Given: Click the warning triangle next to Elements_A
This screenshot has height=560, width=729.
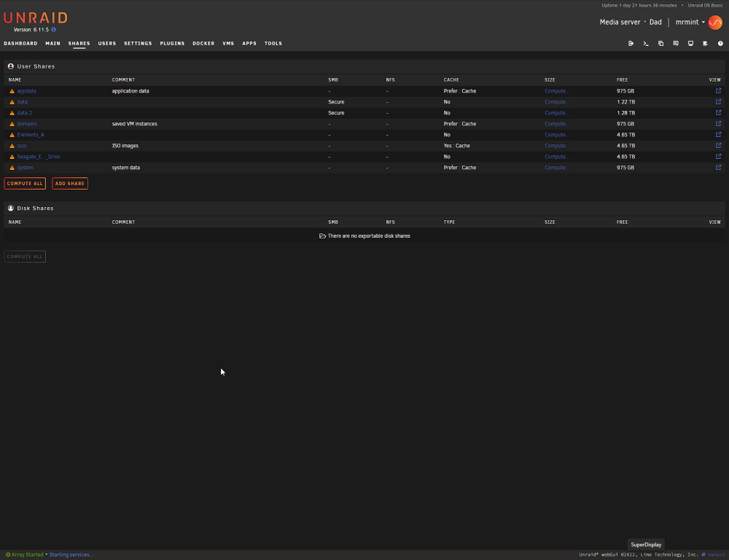Looking at the screenshot, I should 12,135.
